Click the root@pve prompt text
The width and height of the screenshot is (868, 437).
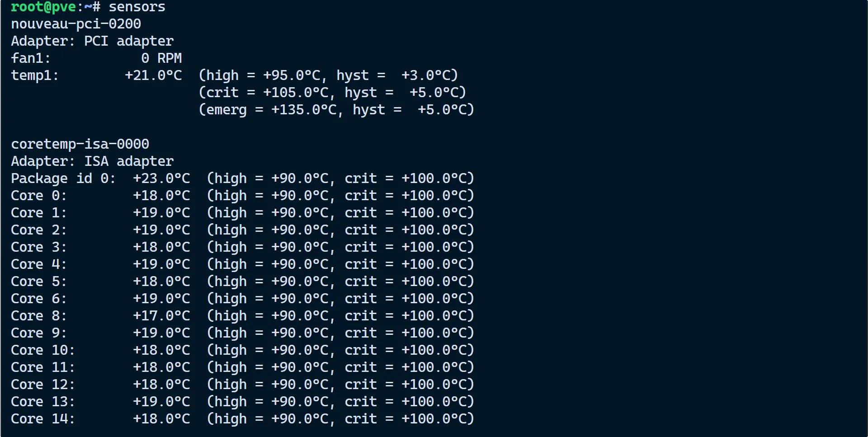click(43, 7)
